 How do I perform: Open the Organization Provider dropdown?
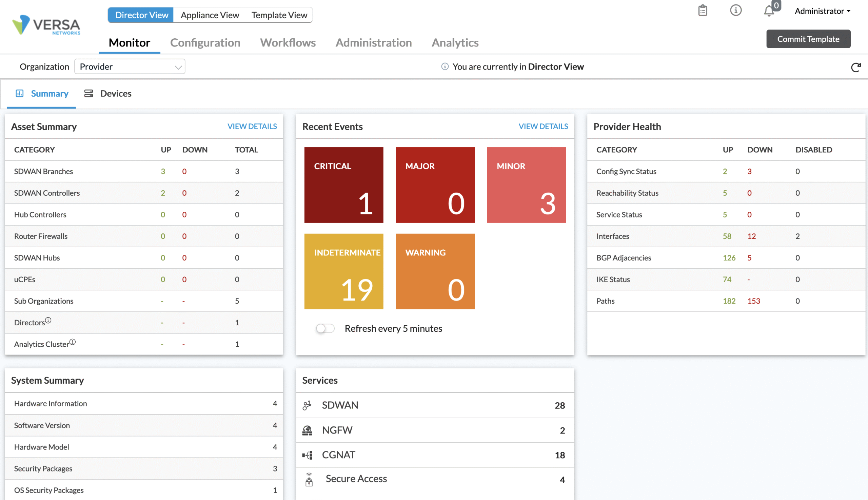pos(130,66)
